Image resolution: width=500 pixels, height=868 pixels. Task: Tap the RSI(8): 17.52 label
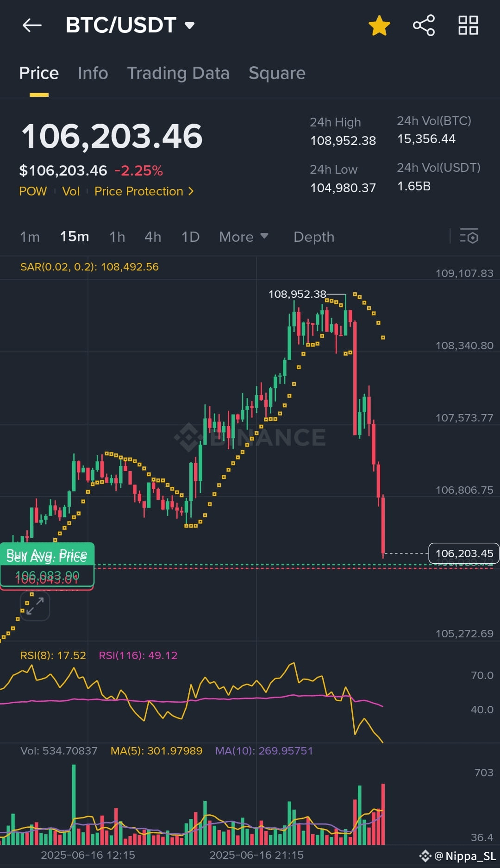tap(53, 655)
